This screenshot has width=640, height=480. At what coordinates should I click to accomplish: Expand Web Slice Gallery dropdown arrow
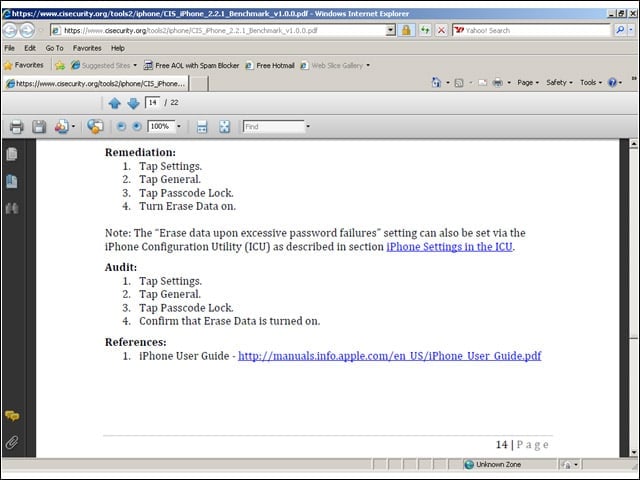tap(368, 65)
